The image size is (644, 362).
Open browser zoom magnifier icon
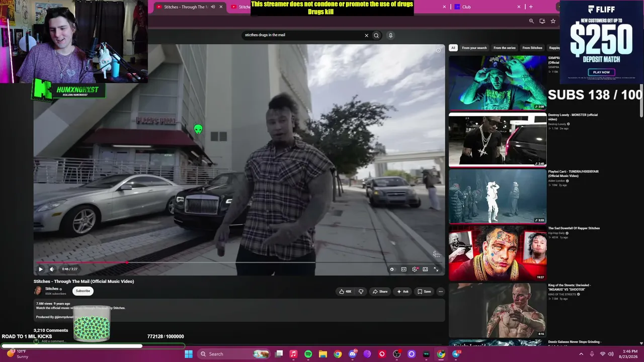point(531,21)
